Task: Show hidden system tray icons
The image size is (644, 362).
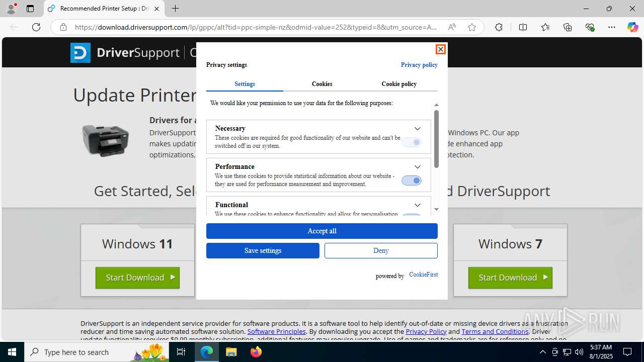Action: click(542, 352)
